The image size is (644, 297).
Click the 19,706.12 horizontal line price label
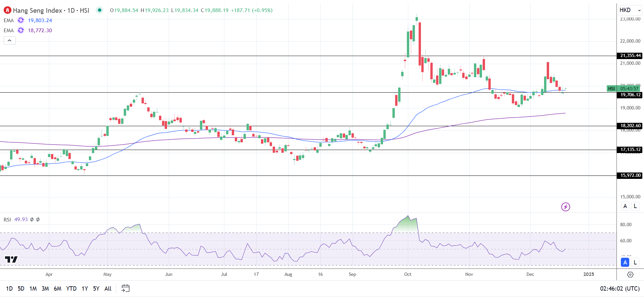coord(630,95)
